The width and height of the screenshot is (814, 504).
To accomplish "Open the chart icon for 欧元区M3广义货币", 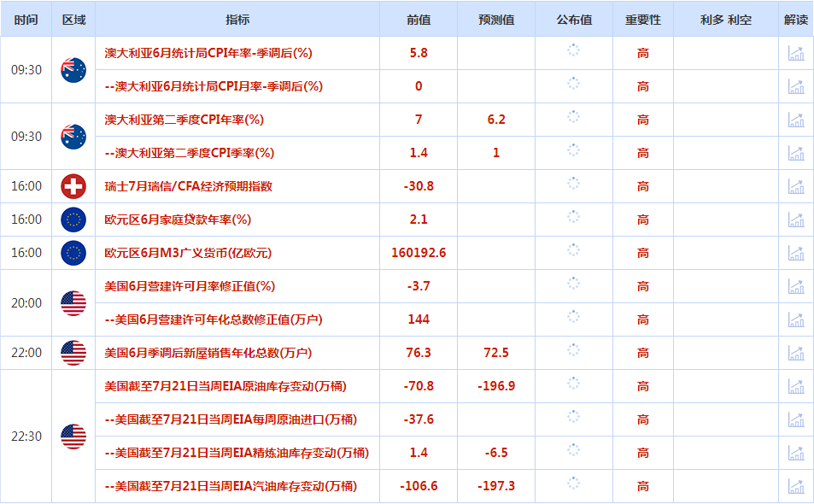I will [x=797, y=252].
